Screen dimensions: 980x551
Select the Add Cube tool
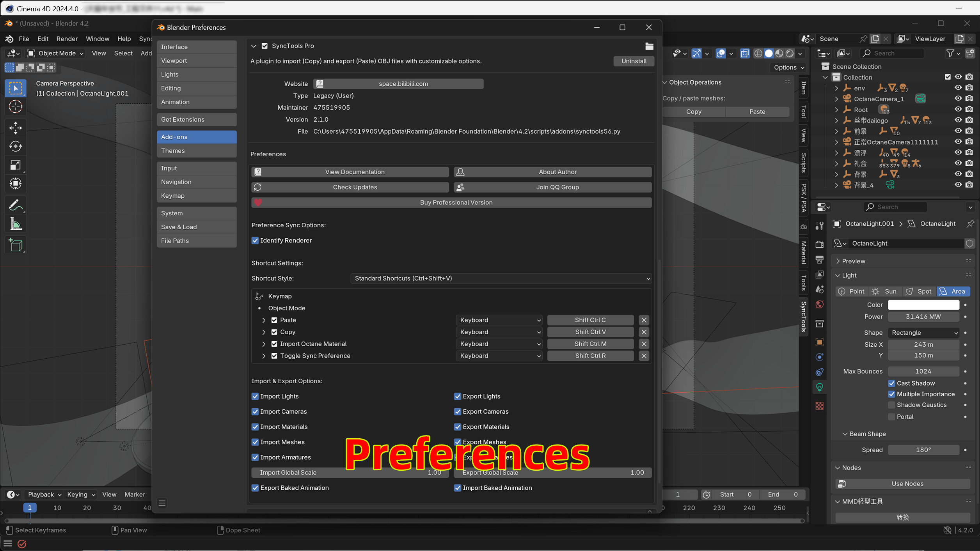(16, 245)
